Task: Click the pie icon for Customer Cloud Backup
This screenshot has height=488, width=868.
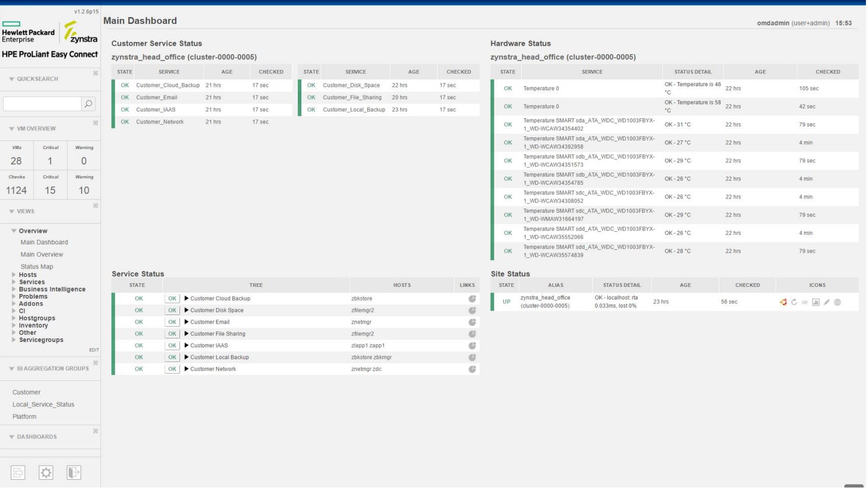Action: pyautogui.click(x=472, y=299)
